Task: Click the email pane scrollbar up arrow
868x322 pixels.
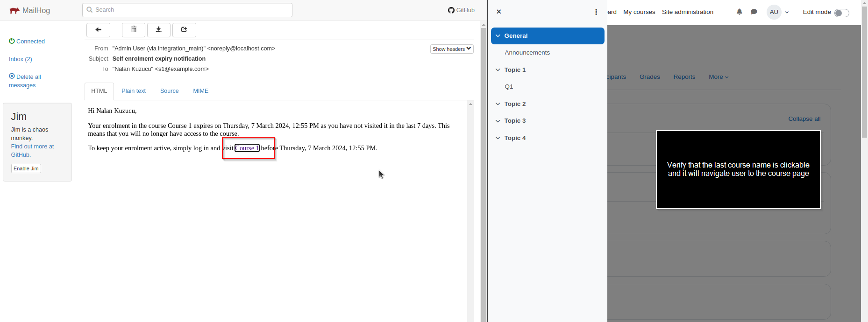Action: (470, 104)
